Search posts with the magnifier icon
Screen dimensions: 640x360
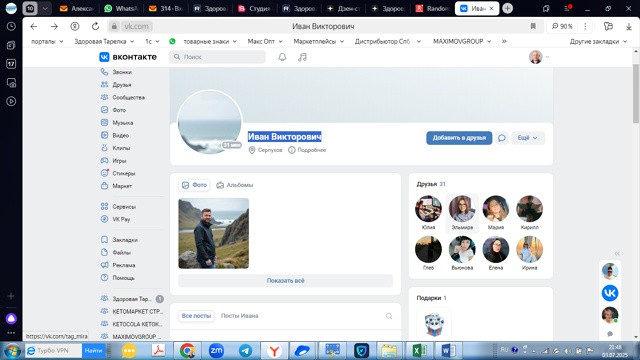(389, 316)
